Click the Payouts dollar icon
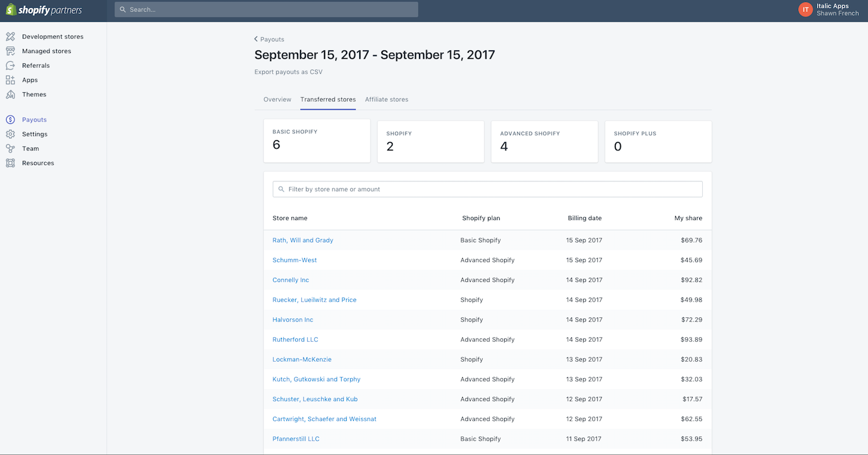Screen dimensions: 868x455 (x=10, y=120)
